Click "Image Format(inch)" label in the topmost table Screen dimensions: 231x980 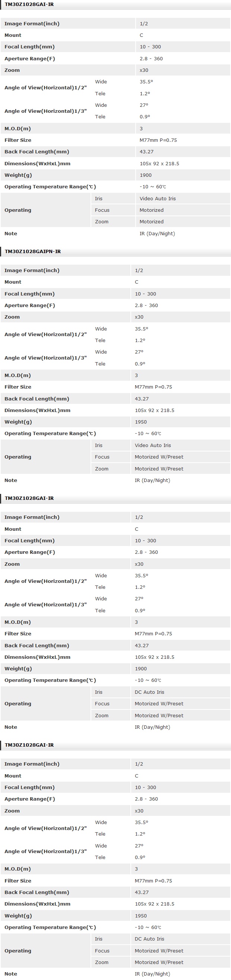coord(32,23)
